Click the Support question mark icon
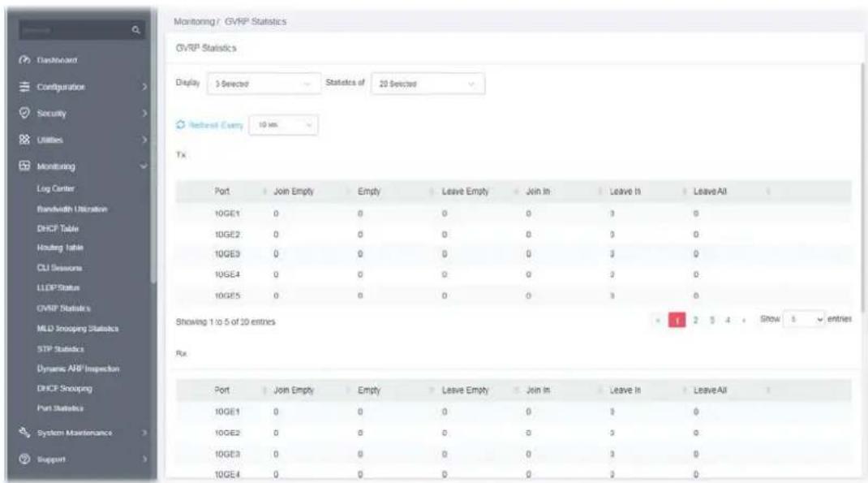 (24, 459)
